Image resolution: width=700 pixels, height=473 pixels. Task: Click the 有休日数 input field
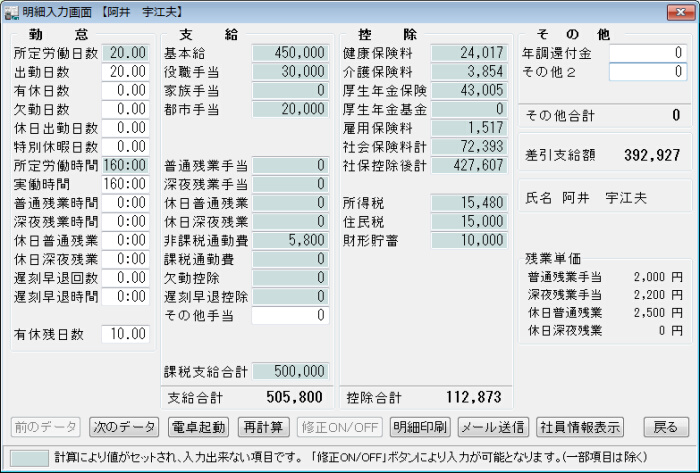point(126,91)
